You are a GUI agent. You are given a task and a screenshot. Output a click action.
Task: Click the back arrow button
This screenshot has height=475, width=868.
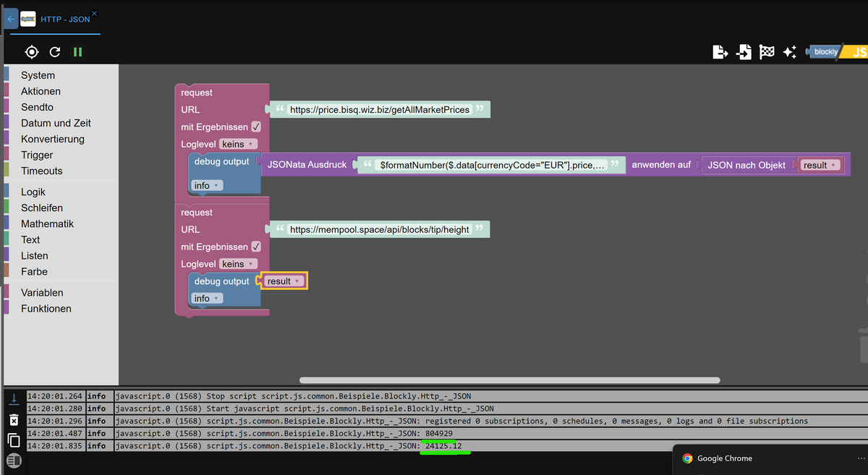tap(10, 20)
